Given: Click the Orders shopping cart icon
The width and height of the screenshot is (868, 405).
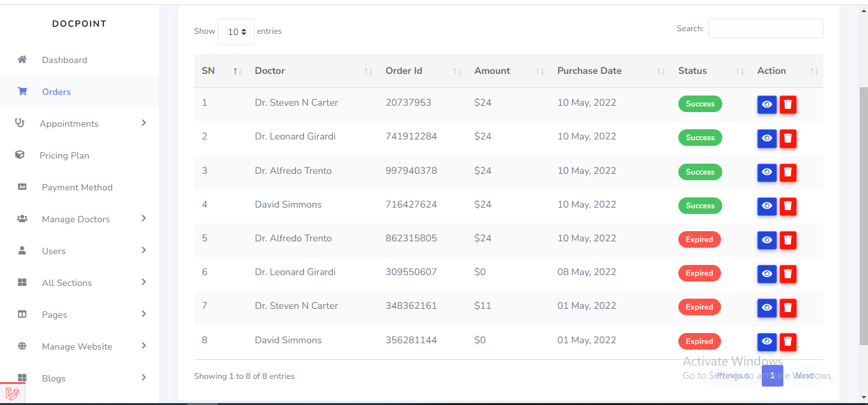Looking at the screenshot, I should tap(22, 92).
